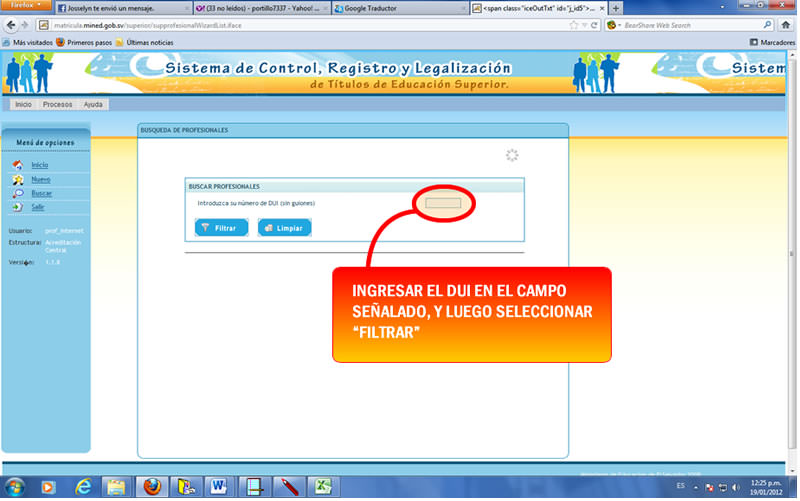Viewport: 800px width, 501px height.
Task: Open Microsoft Word from taskbar
Action: [218, 487]
